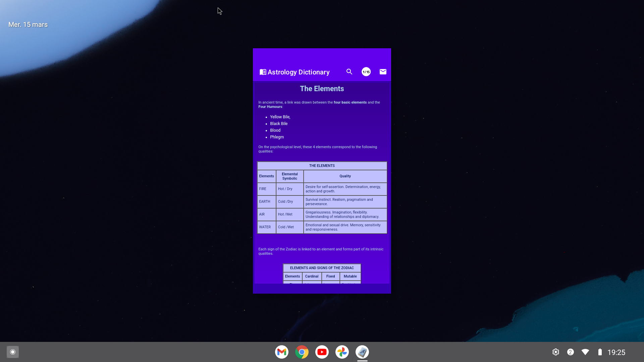Viewport: 644px width, 362px height.
Task: Click the Mutable column header
Action: 350,277
